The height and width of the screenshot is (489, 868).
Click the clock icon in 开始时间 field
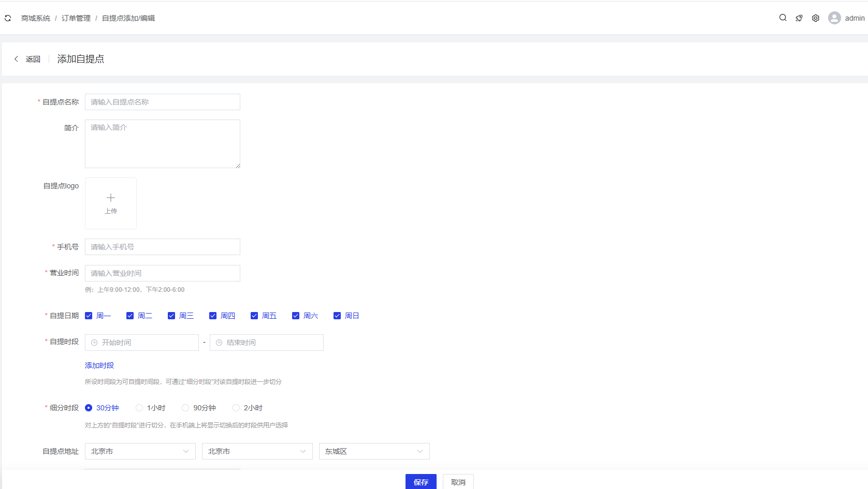click(x=94, y=343)
